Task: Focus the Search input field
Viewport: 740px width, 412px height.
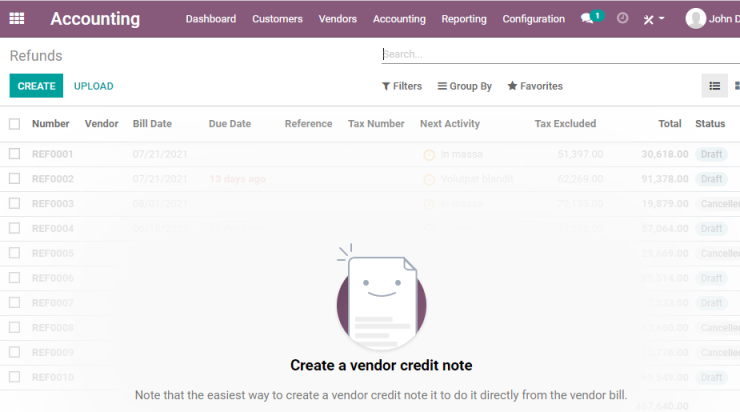Action: click(x=561, y=54)
